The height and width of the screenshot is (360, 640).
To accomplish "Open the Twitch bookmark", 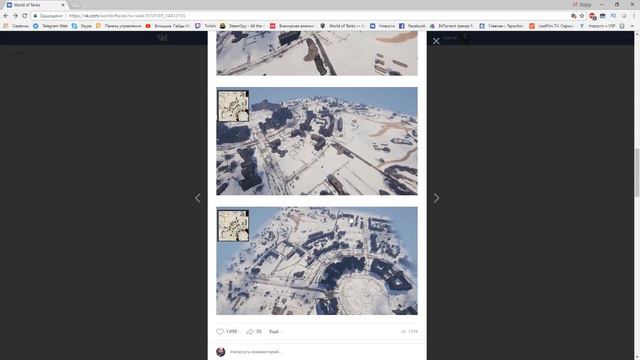I will [x=206, y=26].
